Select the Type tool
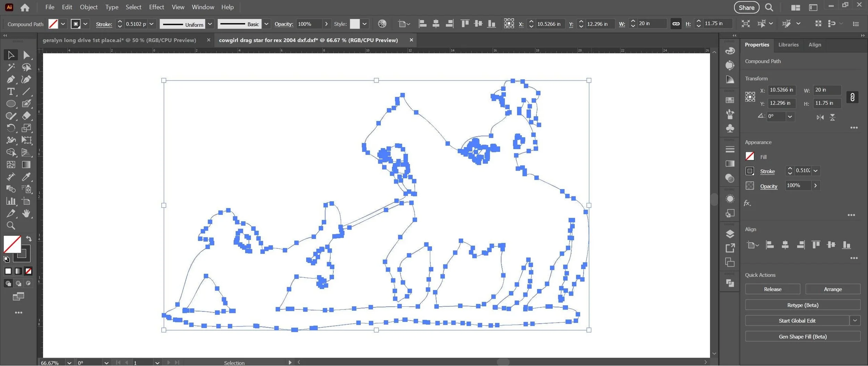This screenshot has width=868, height=366. tap(11, 92)
